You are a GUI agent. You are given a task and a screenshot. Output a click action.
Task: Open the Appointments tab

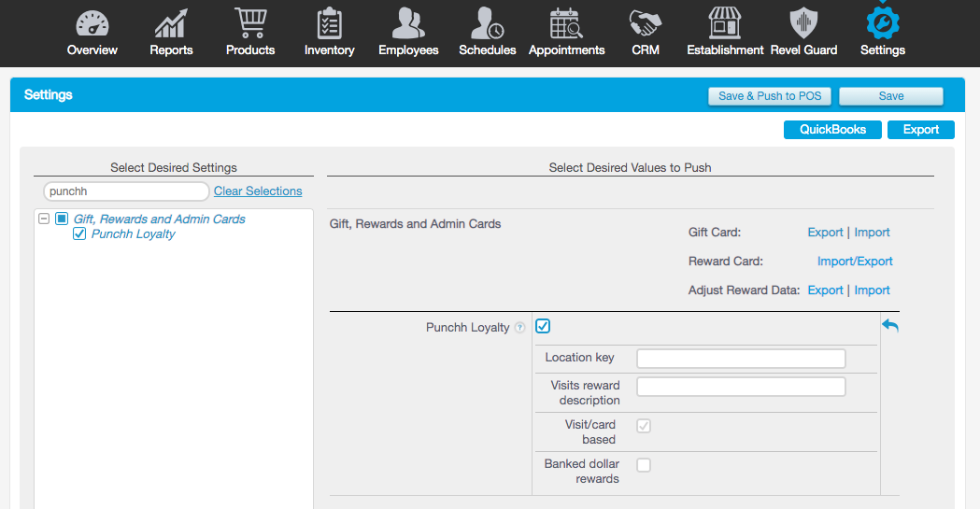pos(566,34)
